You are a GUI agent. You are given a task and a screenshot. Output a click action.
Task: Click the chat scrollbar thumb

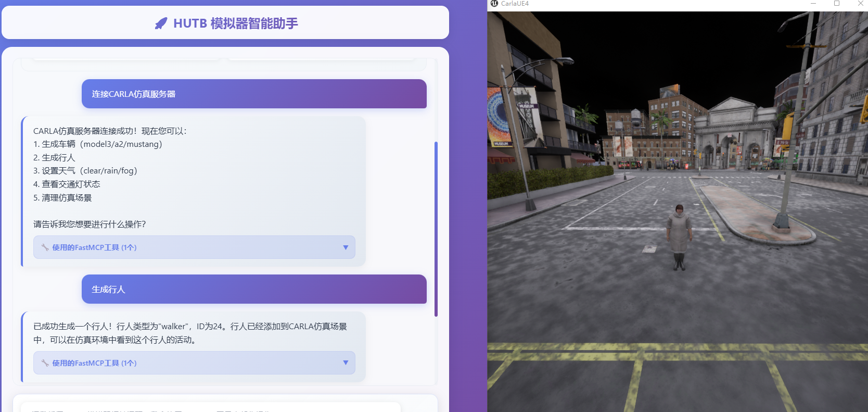[x=436, y=229]
